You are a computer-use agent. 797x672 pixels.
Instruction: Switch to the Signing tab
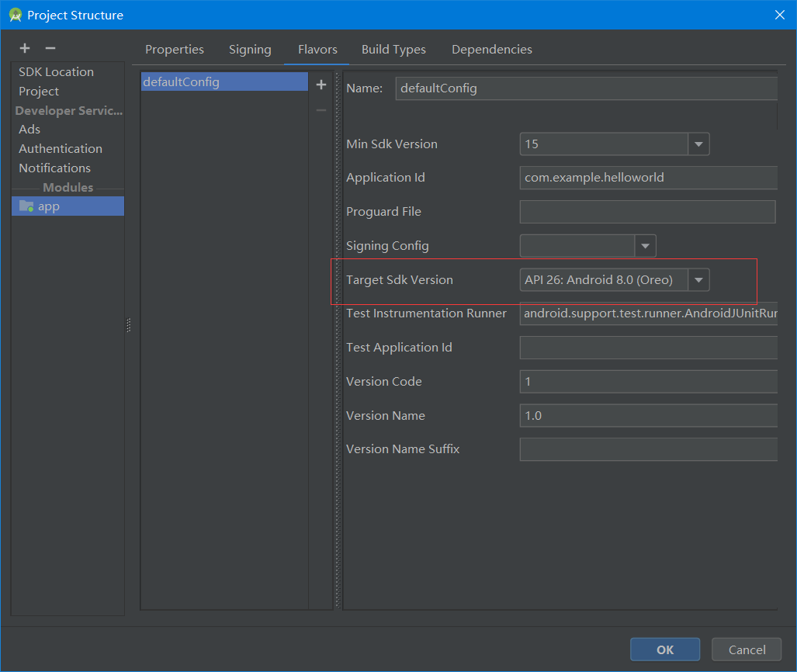click(x=250, y=49)
